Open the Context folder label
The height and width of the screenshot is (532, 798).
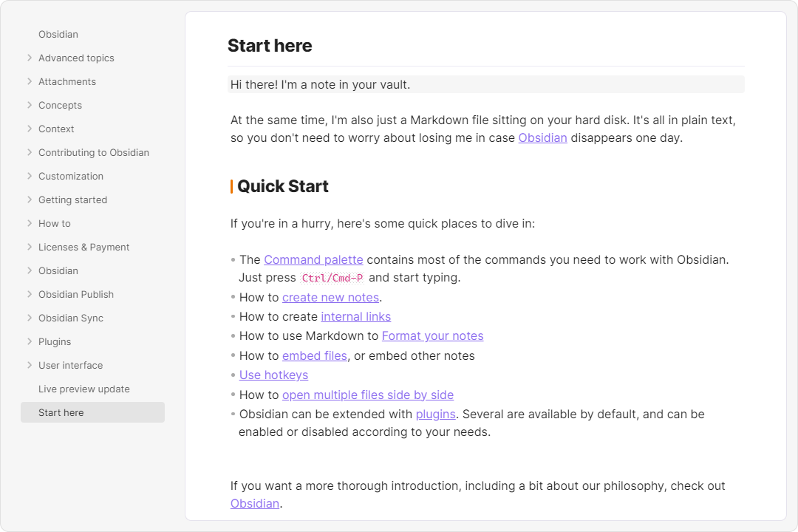56,129
